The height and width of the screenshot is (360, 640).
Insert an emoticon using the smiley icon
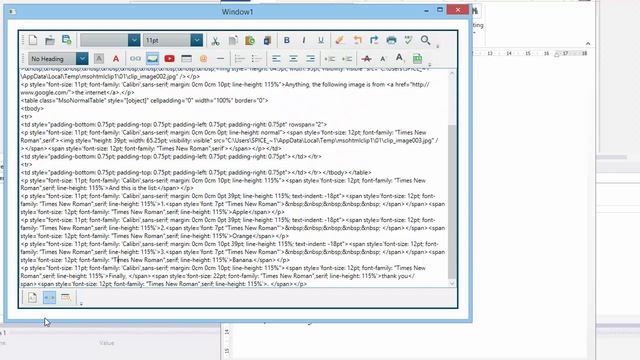(203, 59)
